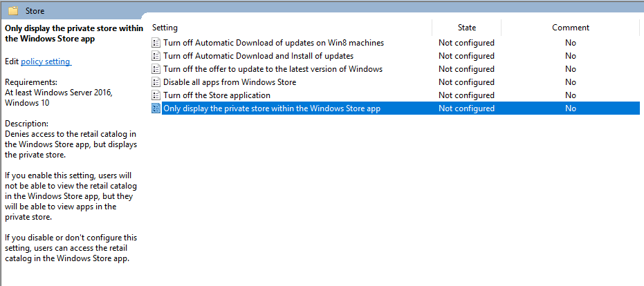The height and width of the screenshot is (286, 644).
Task: Sort policies by Comment column header
Action: pyautogui.click(x=570, y=28)
